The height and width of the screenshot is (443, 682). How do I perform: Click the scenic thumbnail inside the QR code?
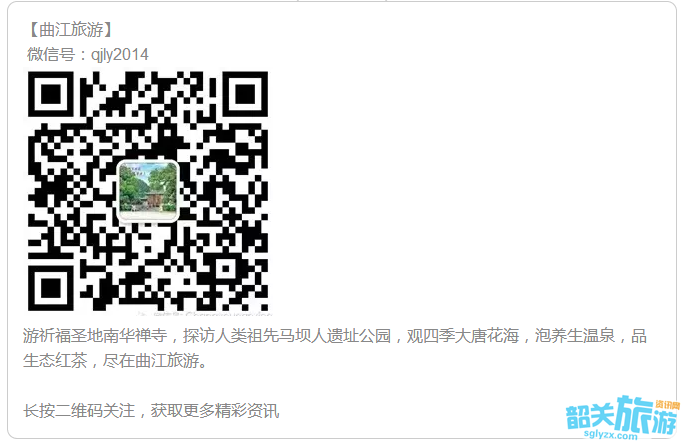pyautogui.click(x=148, y=191)
